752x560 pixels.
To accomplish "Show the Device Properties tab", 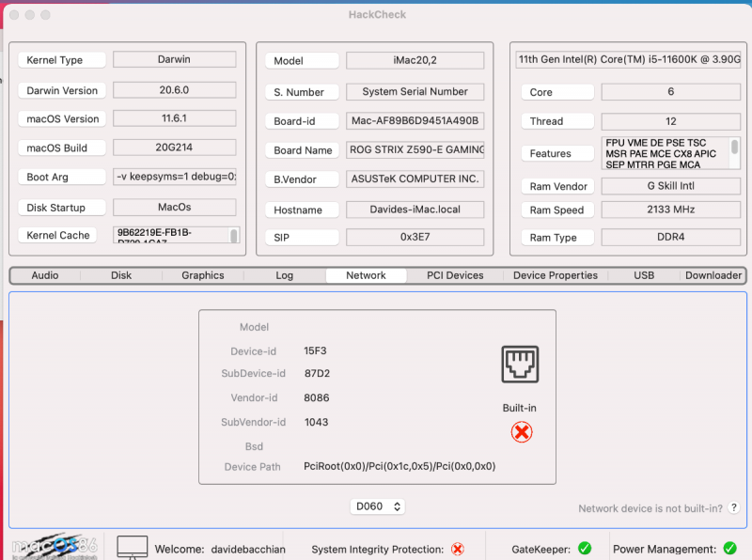I will point(556,275).
